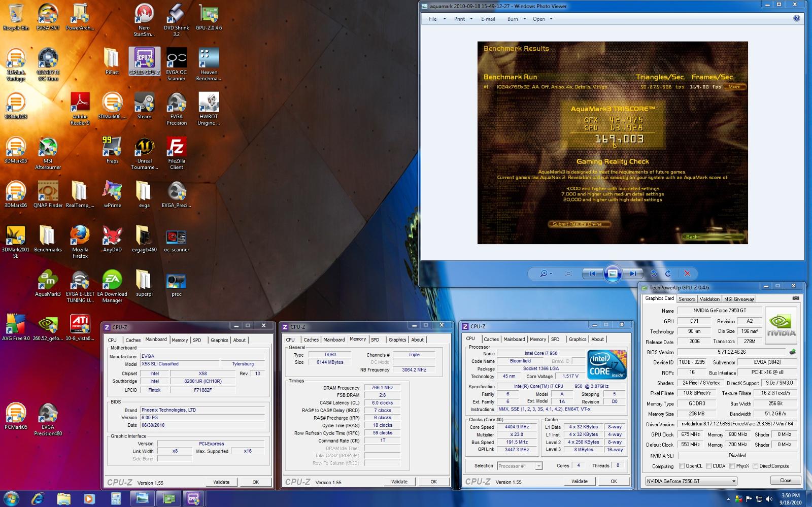The height and width of the screenshot is (507, 812).
Task: Click Close button in GPU-Z
Action: click(x=786, y=480)
